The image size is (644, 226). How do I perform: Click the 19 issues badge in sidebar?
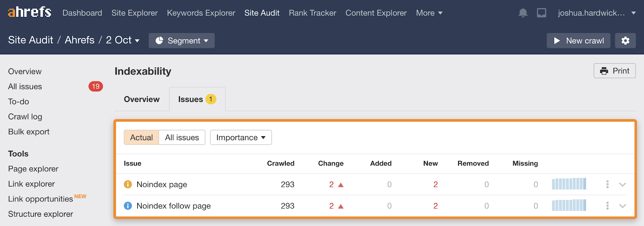pyautogui.click(x=96, y=86)
